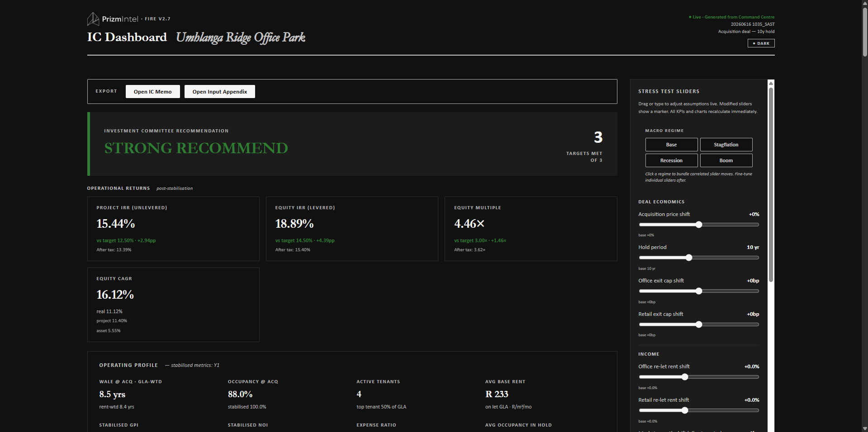Click 'stabilised 100.0%' text
Image resolution: width=868 pixels, height=432 pixels.
pos(247,407)
